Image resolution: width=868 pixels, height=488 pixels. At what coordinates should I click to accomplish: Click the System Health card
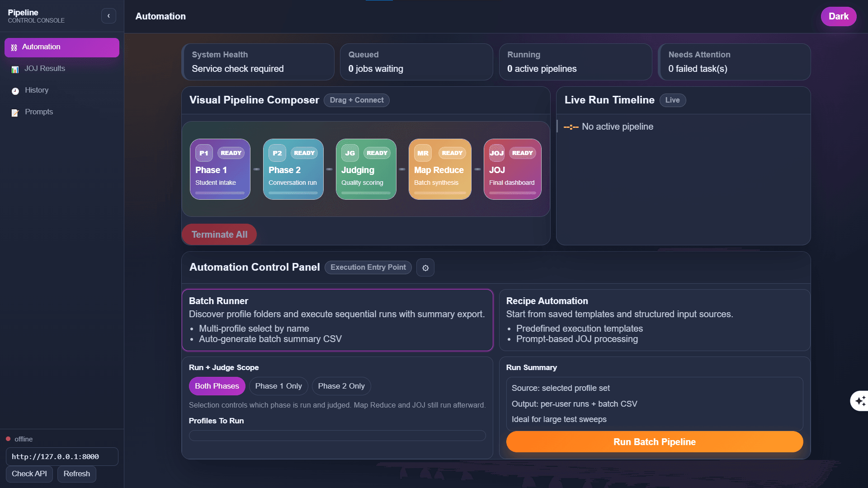(258, 62)
